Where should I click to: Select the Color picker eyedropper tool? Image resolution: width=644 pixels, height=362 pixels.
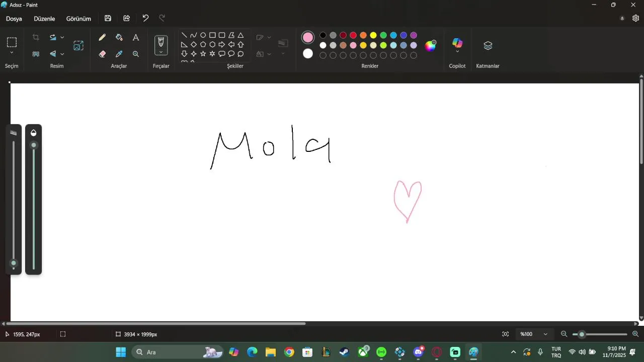[119, 54]
